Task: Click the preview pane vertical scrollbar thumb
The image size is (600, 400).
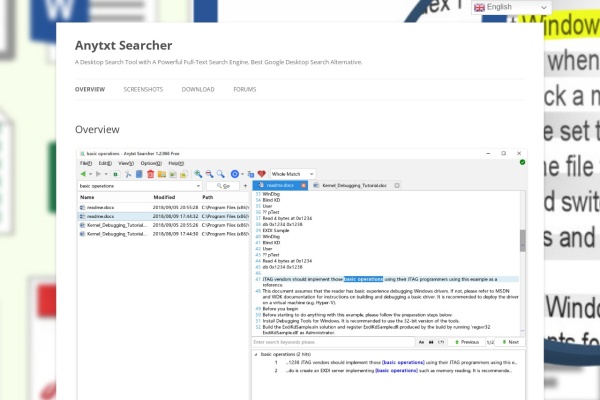Action: [522, 240]
